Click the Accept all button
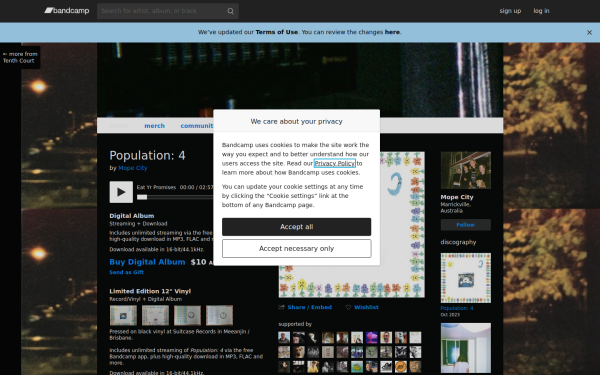 [x=297, y=227]
